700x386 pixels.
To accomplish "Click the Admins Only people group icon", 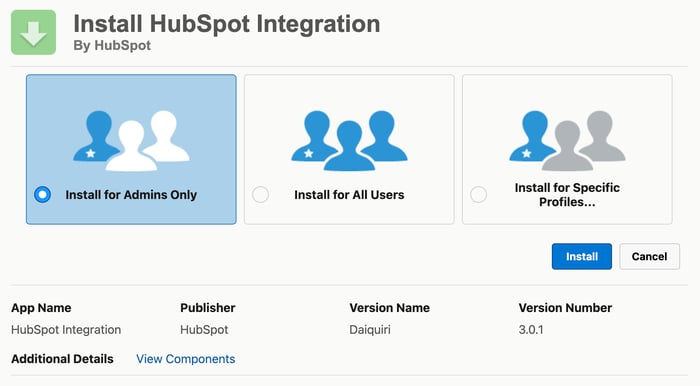I will [131, 141].
